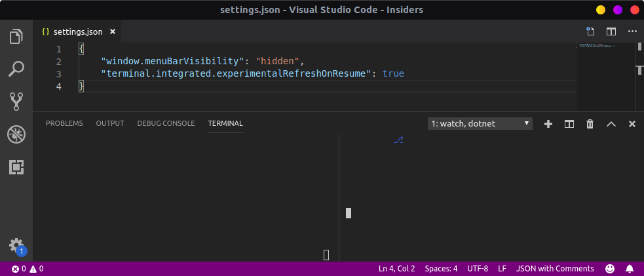This screenshot has width=644, height=276.
Task: Click errors and warnings count in status bar
Action: pos(28,269)
